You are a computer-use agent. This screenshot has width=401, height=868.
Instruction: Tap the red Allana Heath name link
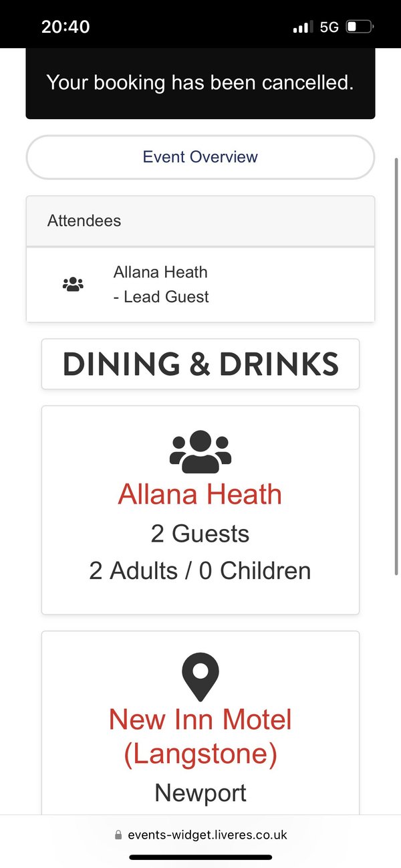200,494
